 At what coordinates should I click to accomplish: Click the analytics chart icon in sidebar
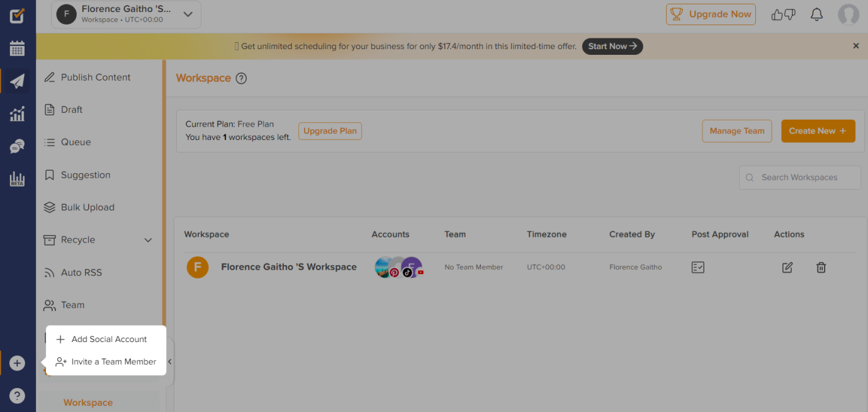(x=17, y=114)
